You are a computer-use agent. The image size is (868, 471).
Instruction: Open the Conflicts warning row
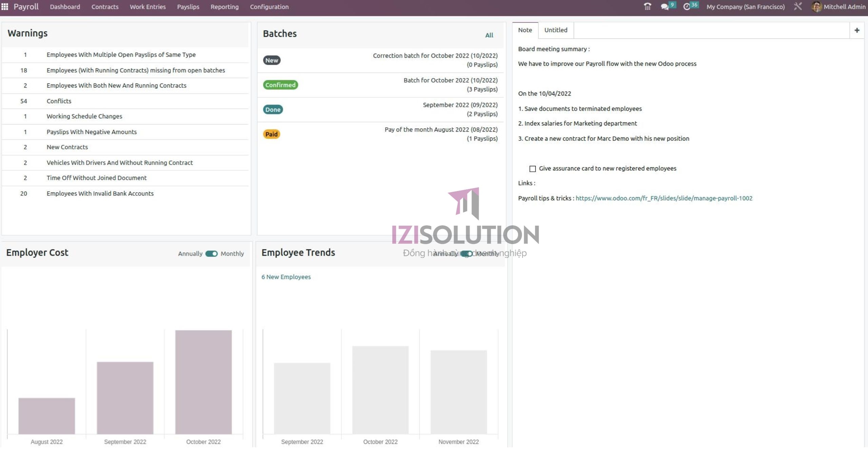[59, 101]
